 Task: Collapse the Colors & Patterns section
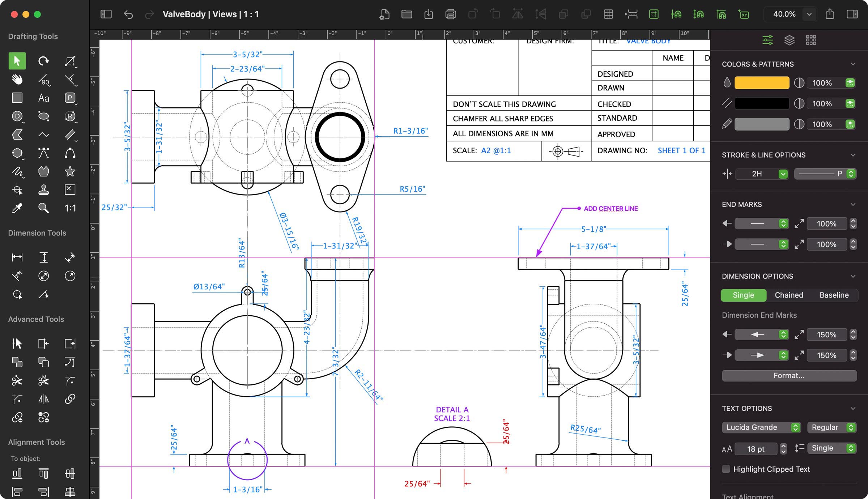tap(853, 64)
